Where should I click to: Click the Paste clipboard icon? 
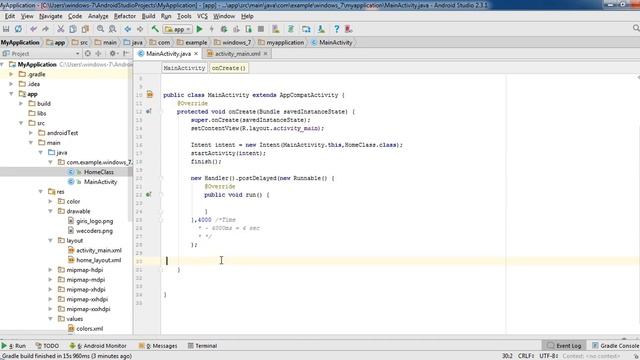[x=85, y=29]
